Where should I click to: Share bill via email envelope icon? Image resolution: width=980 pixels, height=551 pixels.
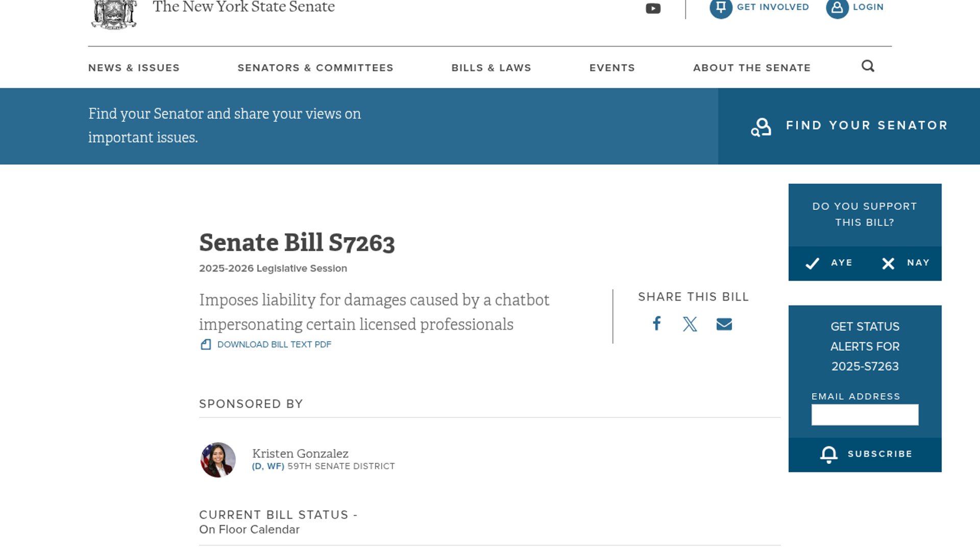point(724,324)
